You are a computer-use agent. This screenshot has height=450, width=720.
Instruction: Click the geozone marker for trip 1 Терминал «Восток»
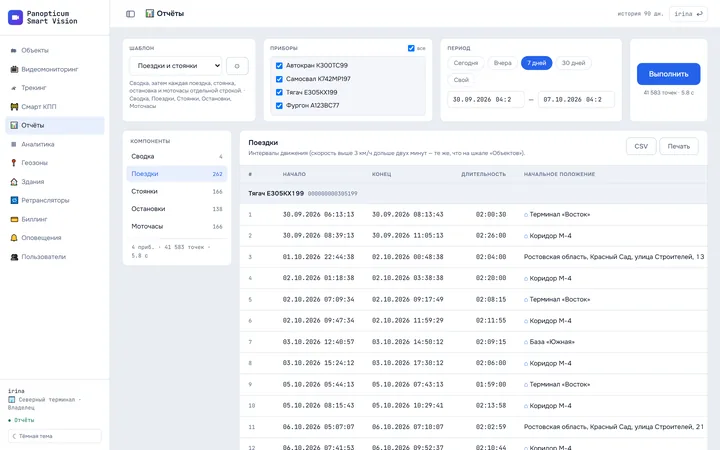526,214
